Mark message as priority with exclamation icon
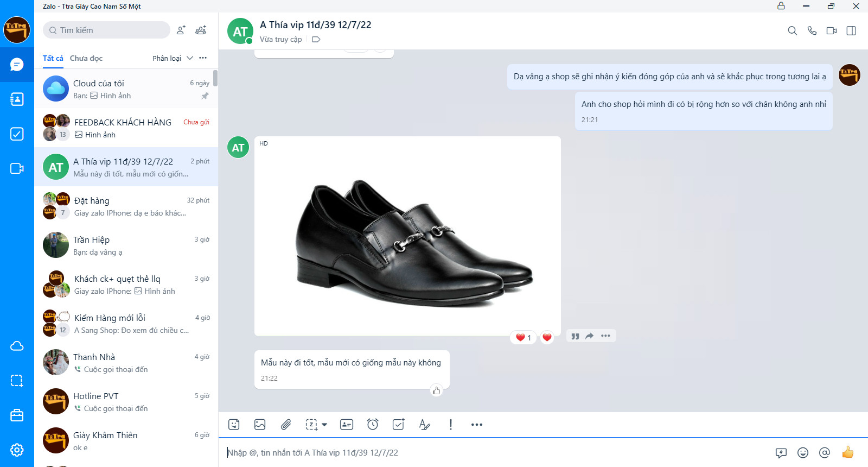Screen dimensions: 868x467 click(x=450, y=425)
